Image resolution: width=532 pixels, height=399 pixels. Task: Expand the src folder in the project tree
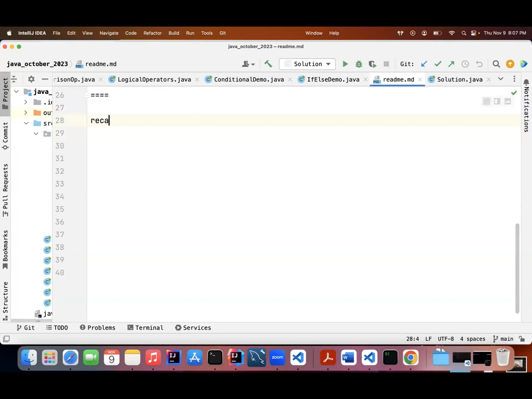26,123
